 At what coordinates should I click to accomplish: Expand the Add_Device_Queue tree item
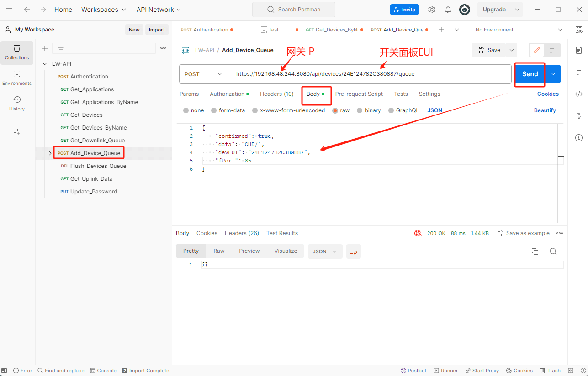coord(50,153)
